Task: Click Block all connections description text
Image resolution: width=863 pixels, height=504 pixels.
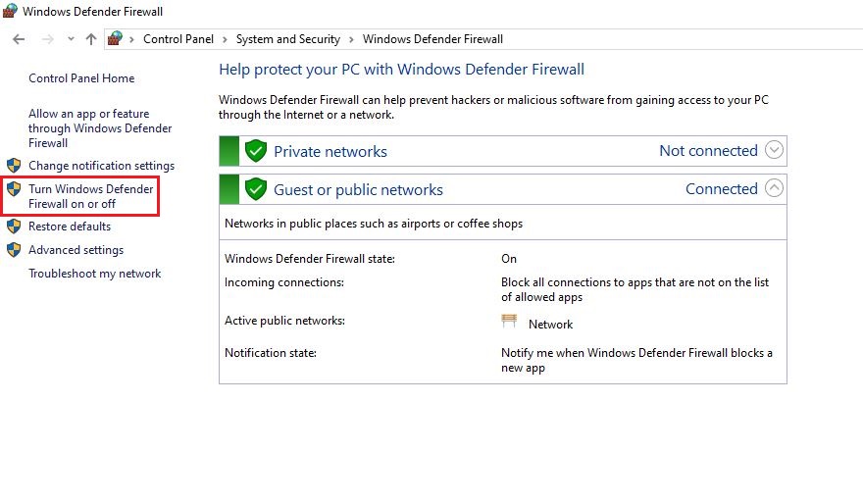Action: (x=635, y=289)
